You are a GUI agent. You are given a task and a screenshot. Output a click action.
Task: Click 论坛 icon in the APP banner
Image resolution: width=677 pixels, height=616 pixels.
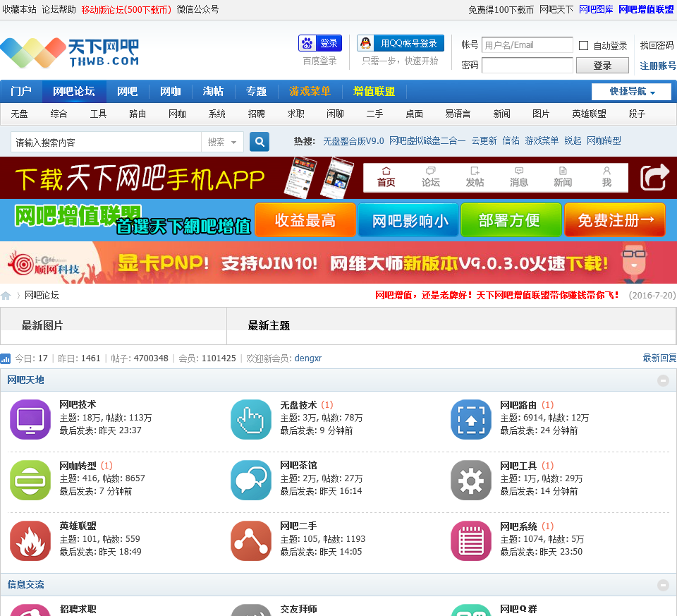(x=430, y=177)
